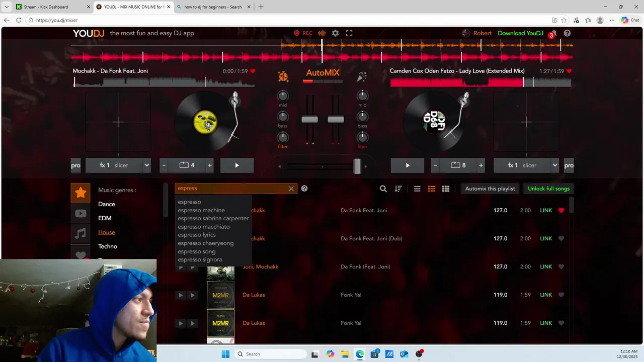Open LINK for Da Fonk Feat. Joni (Dub)
644x362 pixels.
[546, 238]
